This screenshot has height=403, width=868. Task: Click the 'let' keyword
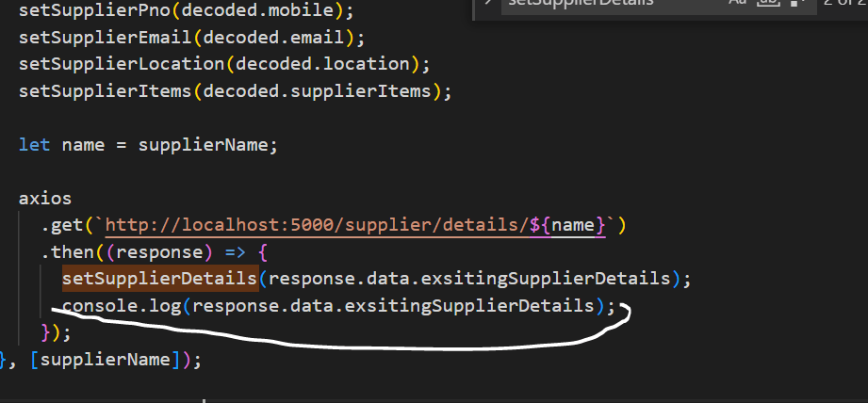click(x=35, y=145)
